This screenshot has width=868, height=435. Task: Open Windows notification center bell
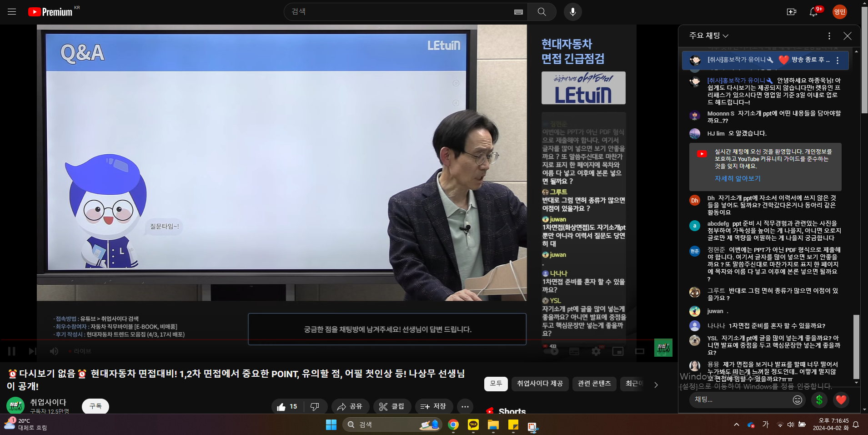(856, 424)
